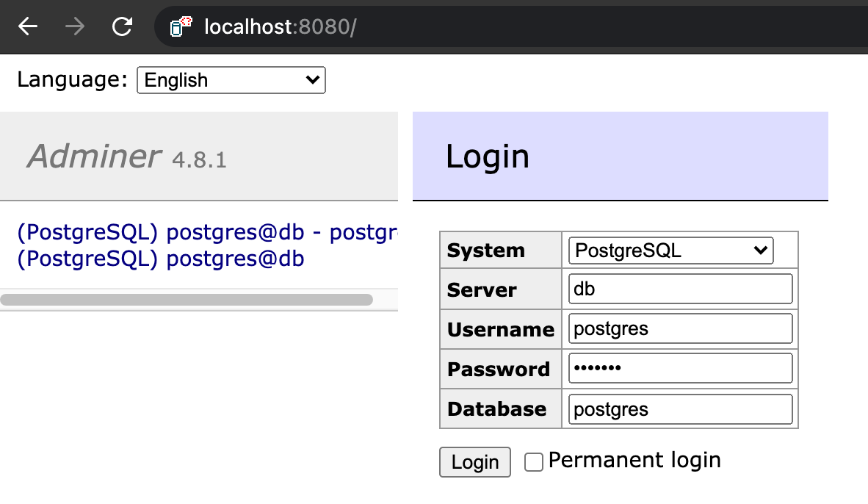
Task: Click the Password row label
Action: 498,370
